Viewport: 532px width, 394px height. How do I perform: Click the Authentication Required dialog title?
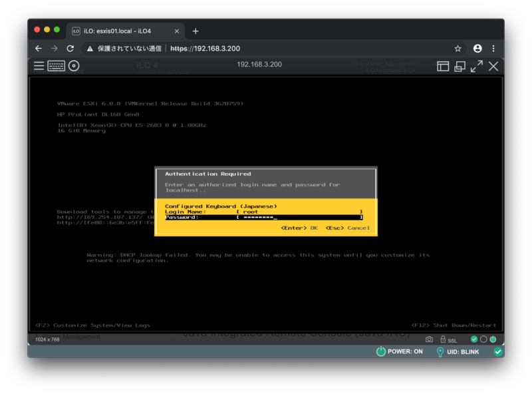tap(208, 174)
